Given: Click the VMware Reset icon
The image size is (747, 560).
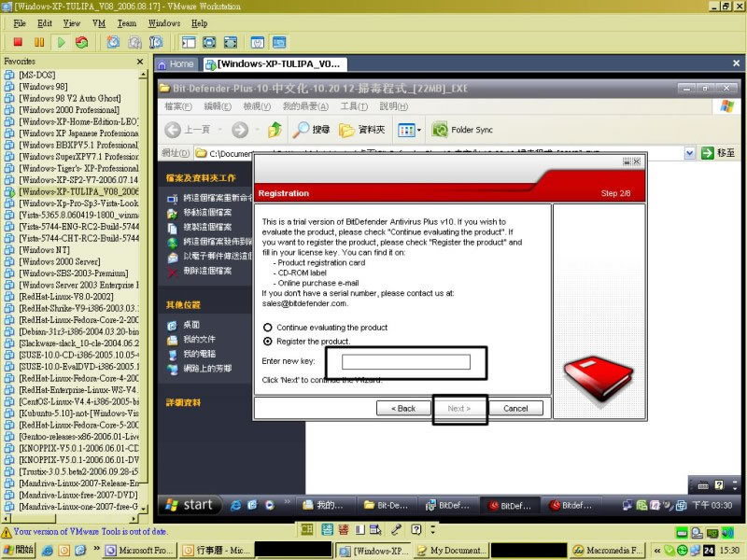Looking at the screenshot, I should click(81, 42).
